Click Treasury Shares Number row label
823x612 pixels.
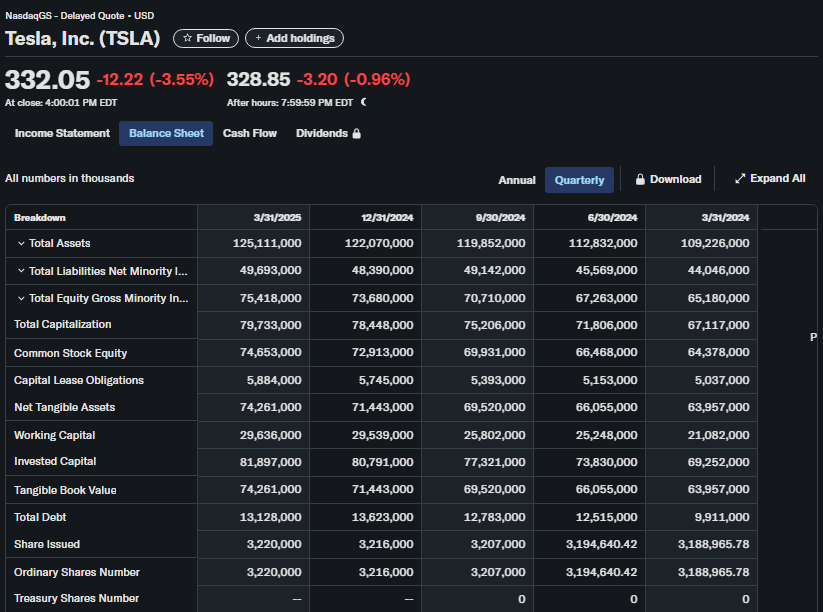76,598
